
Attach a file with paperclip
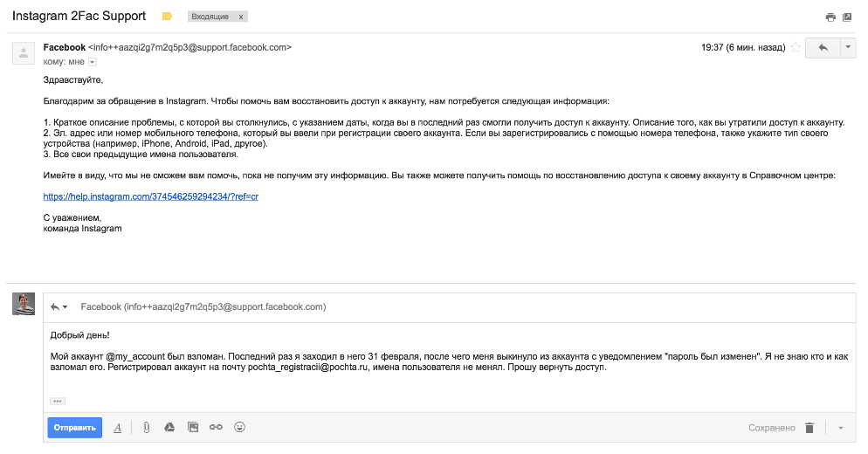pyautogui.click(x=146, y=428)
